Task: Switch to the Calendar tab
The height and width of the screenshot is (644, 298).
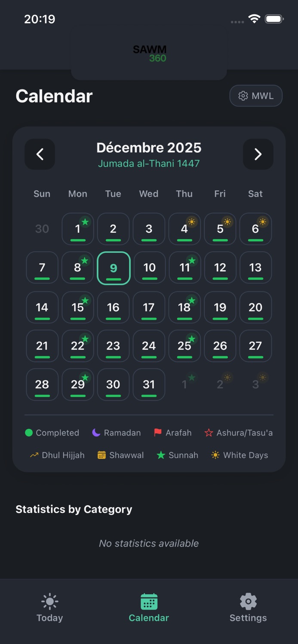Action: 149,608
